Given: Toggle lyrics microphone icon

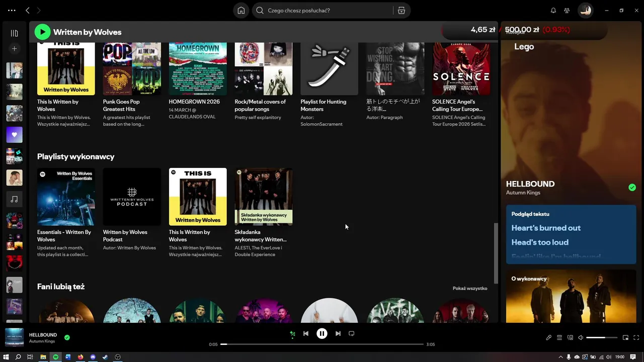Looking at the screenshot, I should [548, 337].
